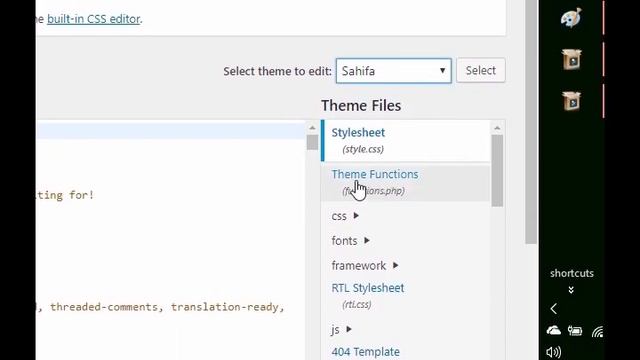Expand the shortcuts toolbar chevron
This screenshot has height=360, width=640.
571,290
